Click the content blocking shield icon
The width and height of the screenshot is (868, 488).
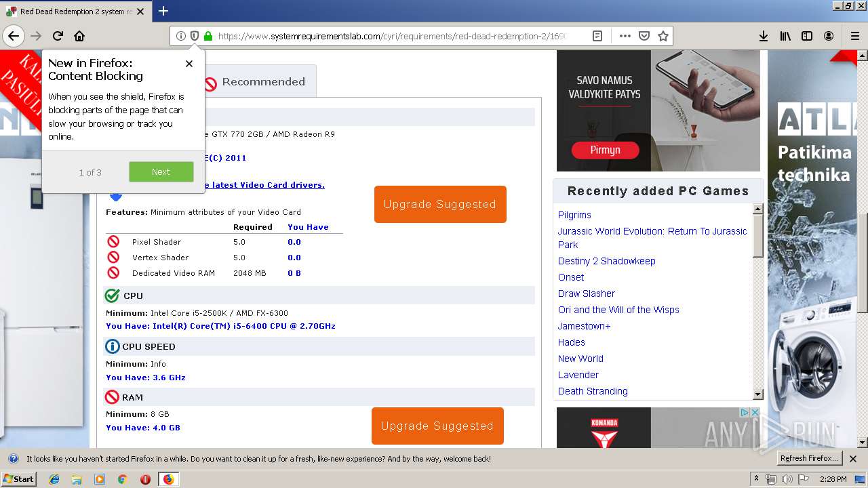[195, 36]
